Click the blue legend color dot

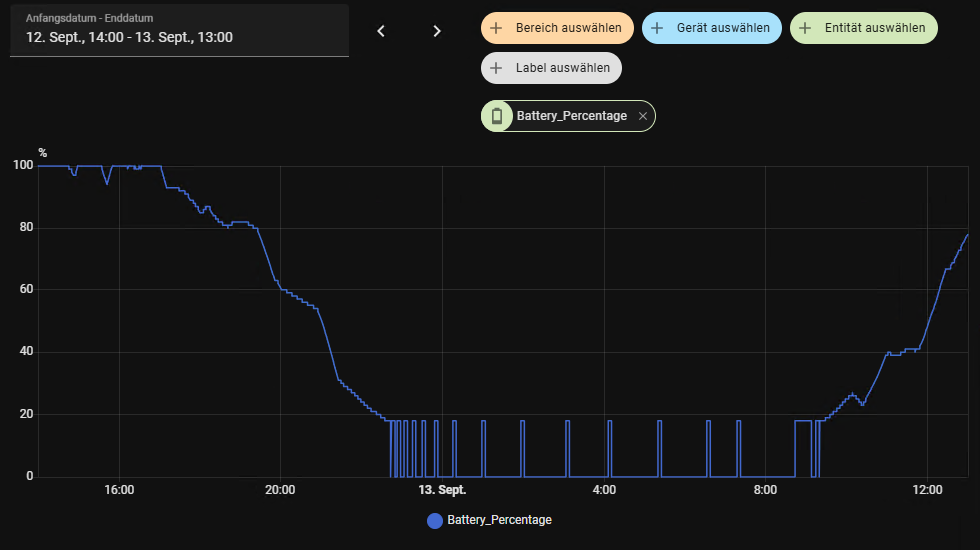pos(434,520)
